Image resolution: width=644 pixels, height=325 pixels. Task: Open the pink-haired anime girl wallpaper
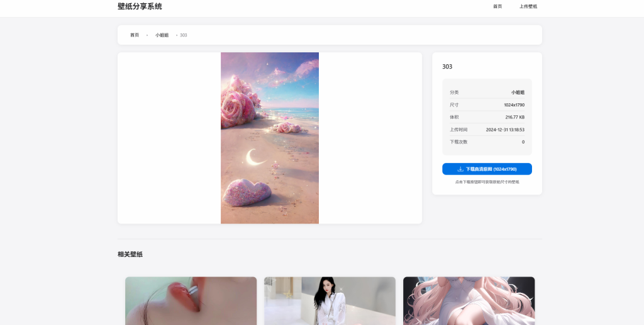coord(469,301)
